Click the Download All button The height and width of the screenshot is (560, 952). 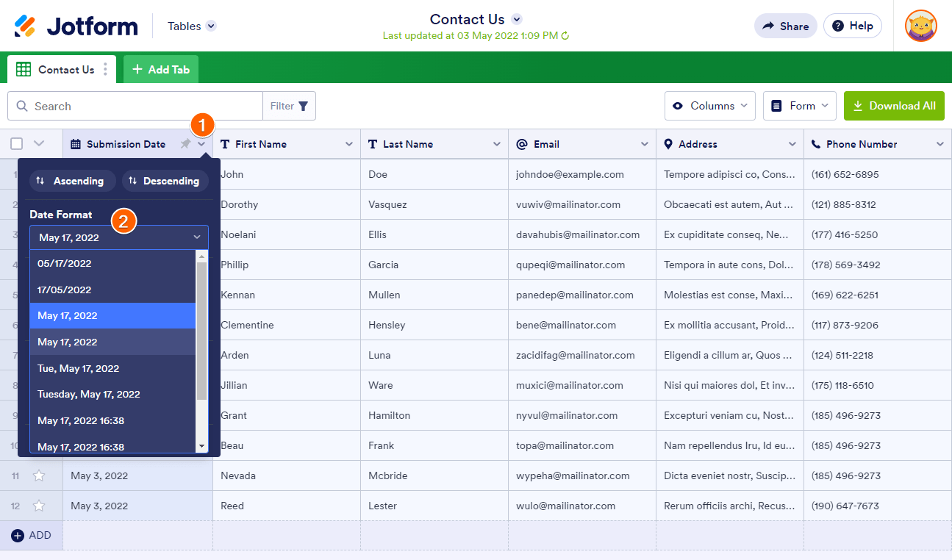pyautogui.click(x=894, y=106)
